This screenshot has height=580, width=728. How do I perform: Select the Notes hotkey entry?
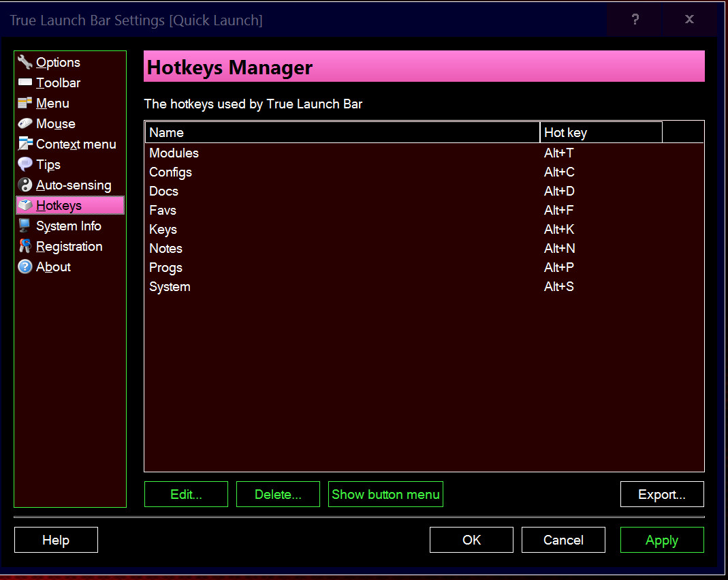click(x=166, y=249)
